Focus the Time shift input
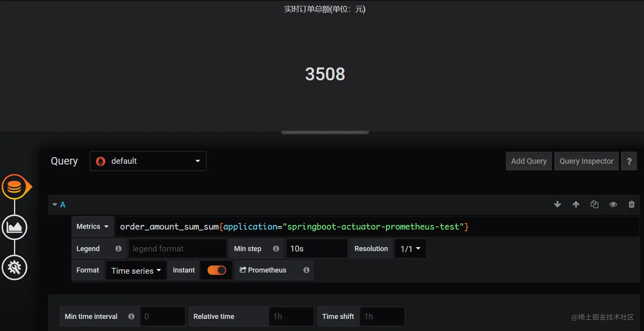The image size is (644, 331). pos(382,316)
